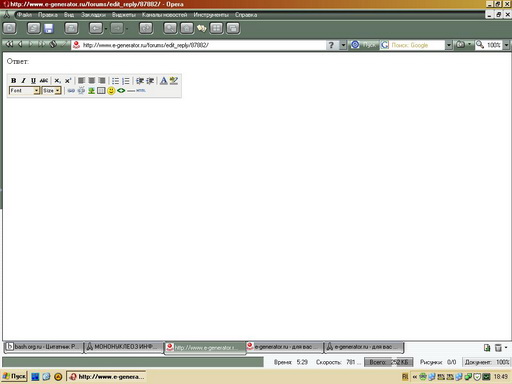This screenshot has width=512, height=384.
Task: Click the Всего 252 КБ progress indicator
Action: tap(389, 362)
